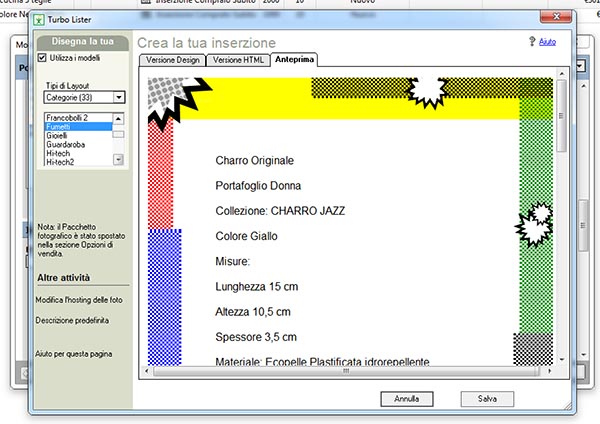This screenshot has height=424, width=600.
Task: Switch to the Versione Design tab
Action: pos(173,60)
